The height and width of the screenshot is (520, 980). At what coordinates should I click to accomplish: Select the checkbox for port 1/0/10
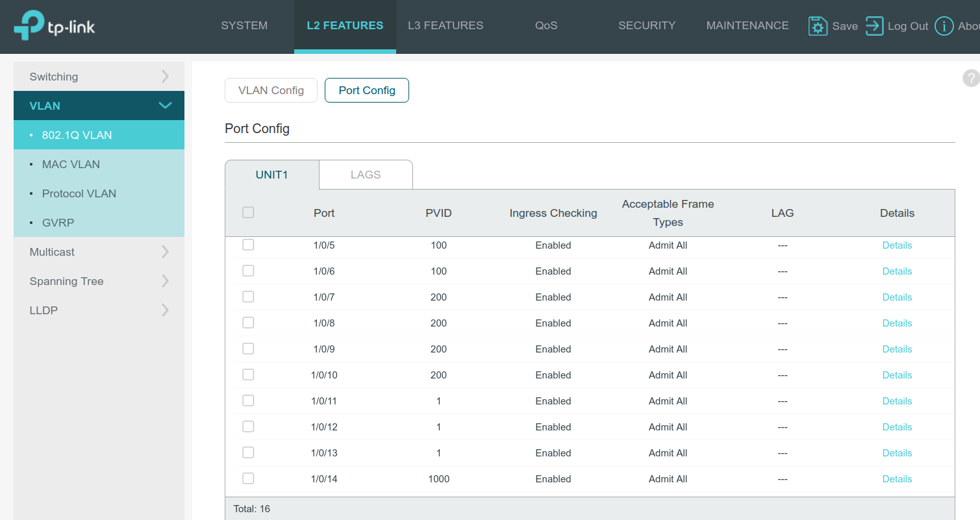click(248, 375)
